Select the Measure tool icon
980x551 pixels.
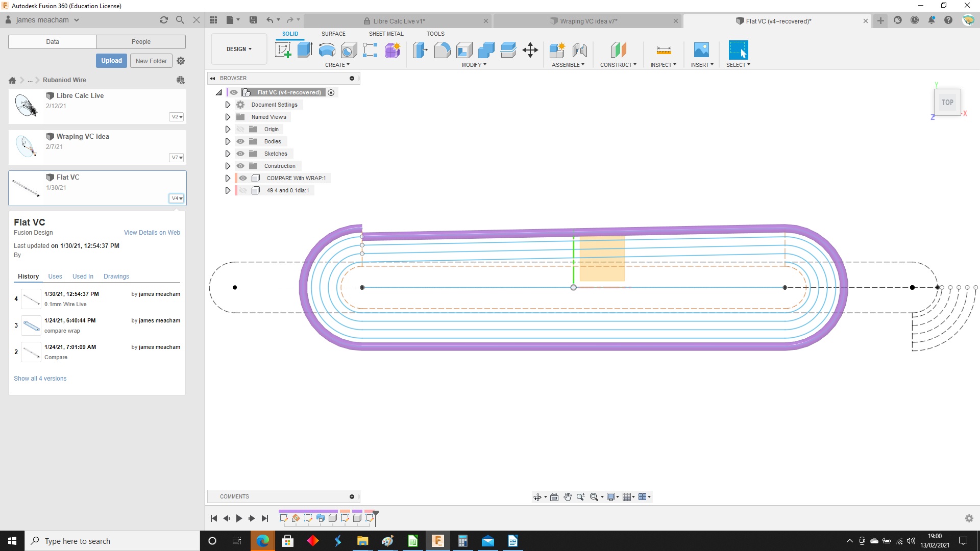point(664,50)
